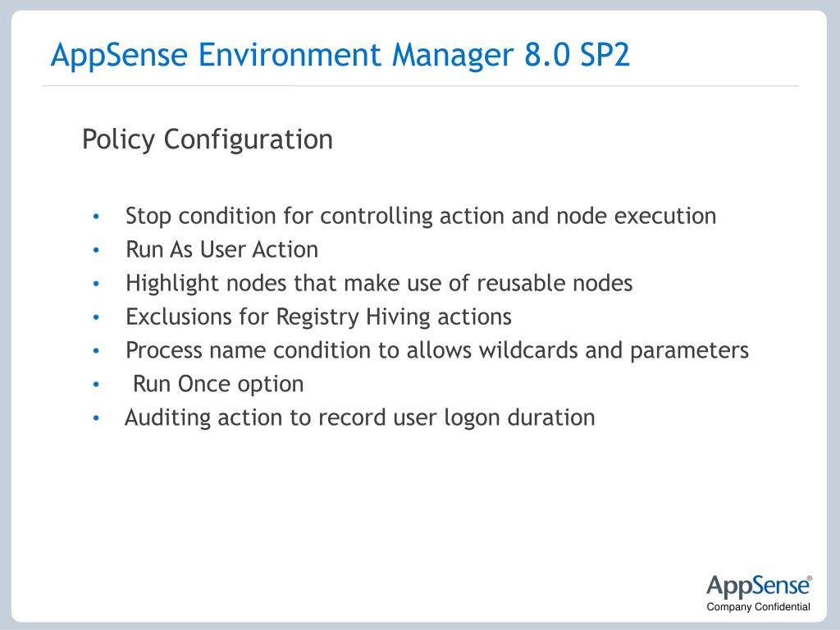The width and height of the screenshot is (840, 630).
Task: Select the Policy Configuration heading
Action: tap(208, 139)
